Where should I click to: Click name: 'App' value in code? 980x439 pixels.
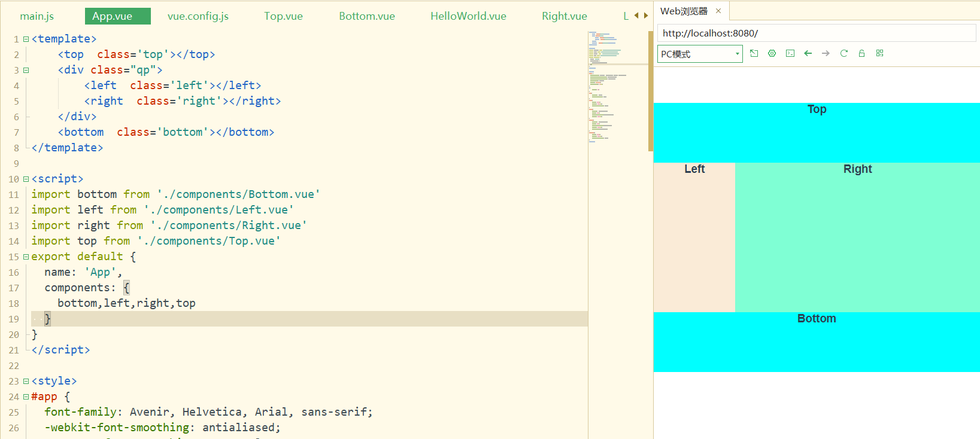coord(100,272)
